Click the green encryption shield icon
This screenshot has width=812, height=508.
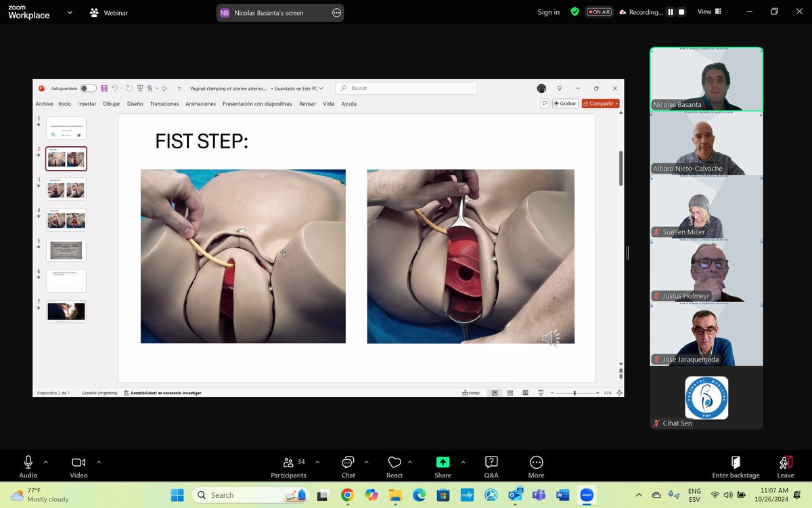(x=574, y=12)
